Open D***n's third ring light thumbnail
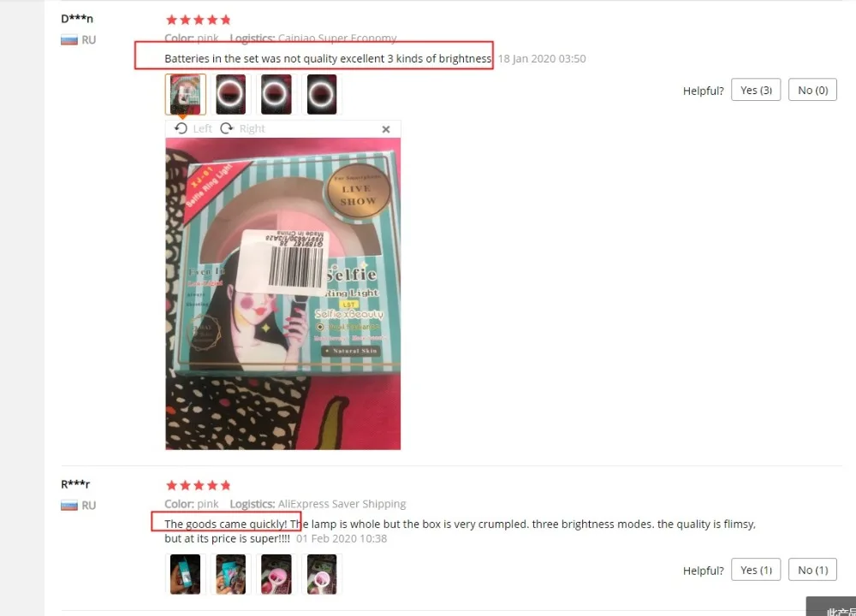Image resolution: width=856 pixels, height=616 pixels. coord(276,94)
